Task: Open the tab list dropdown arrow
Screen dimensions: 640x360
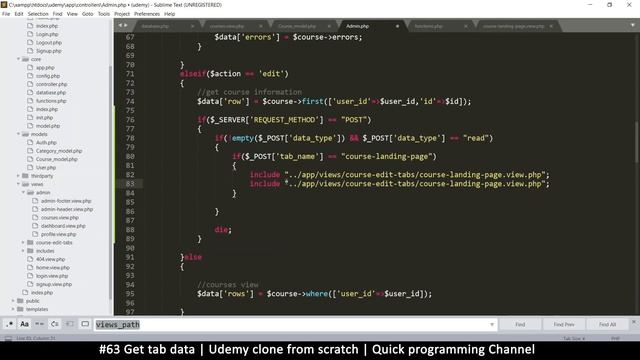Action: point(632,25)
